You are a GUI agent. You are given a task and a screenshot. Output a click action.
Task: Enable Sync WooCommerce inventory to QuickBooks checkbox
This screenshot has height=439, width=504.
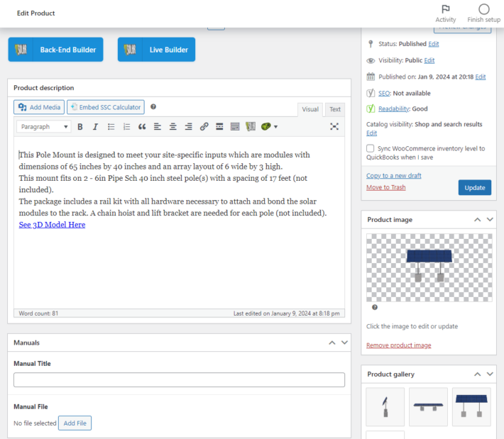point(371,149)
